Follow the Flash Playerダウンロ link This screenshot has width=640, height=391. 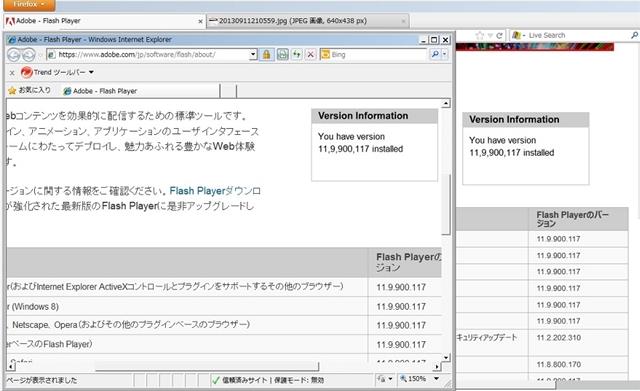coord(215,191)
